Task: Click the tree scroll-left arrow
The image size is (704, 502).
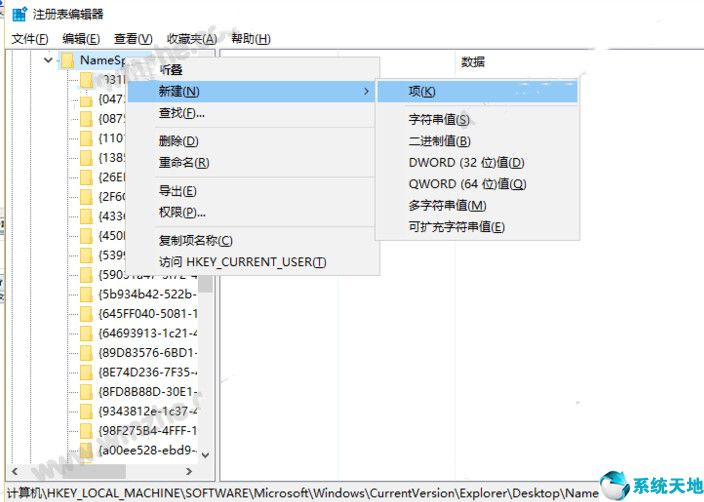Action: tap(15, 471)
